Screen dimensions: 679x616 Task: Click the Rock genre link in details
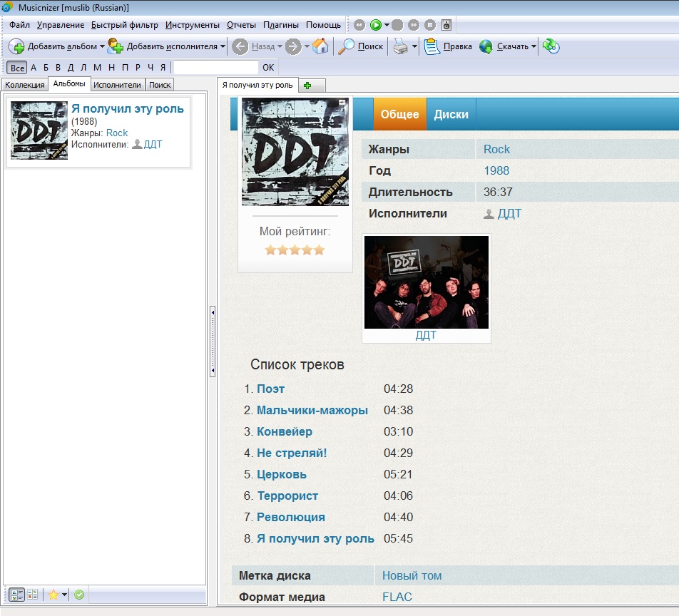pos(496,149)
